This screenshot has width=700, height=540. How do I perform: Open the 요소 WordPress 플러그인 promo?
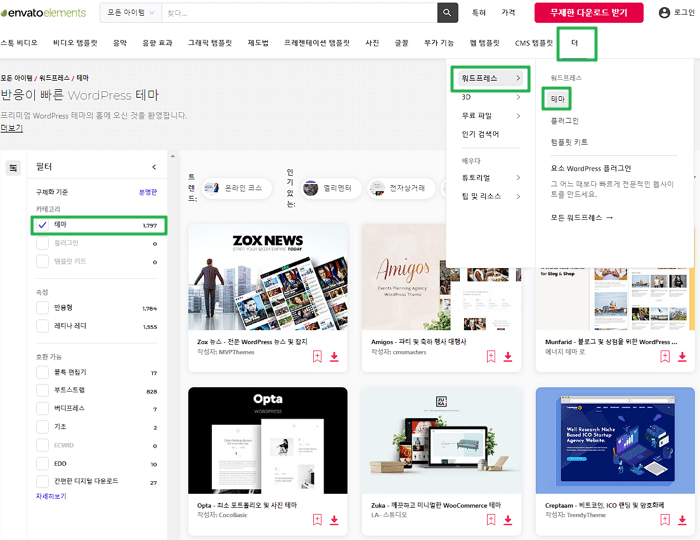point(591,169)
